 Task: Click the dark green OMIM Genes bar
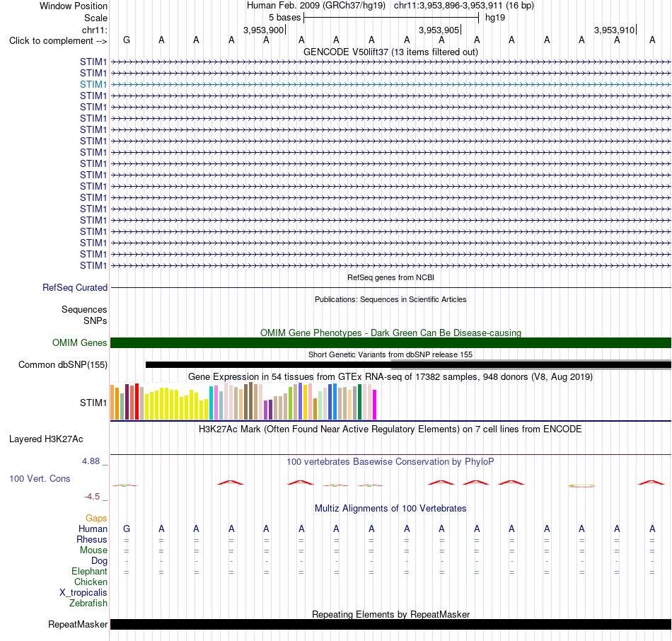[390, 342]
